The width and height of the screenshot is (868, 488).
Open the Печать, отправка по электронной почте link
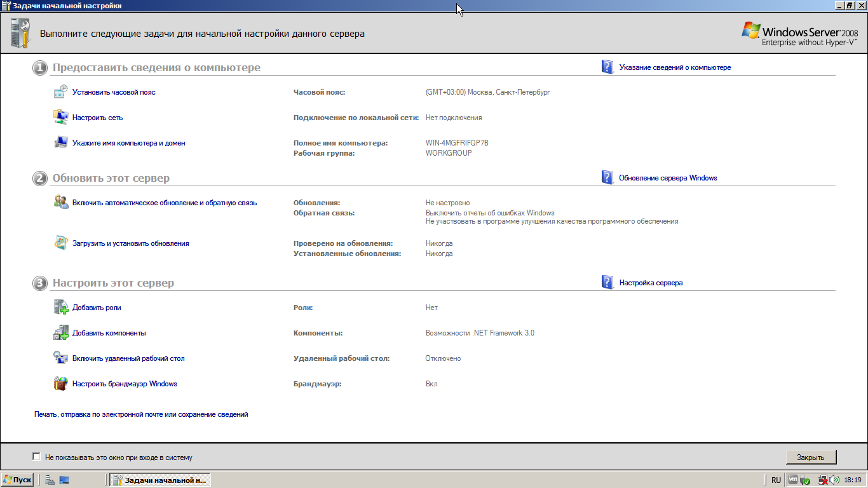(x=141, y=414)
